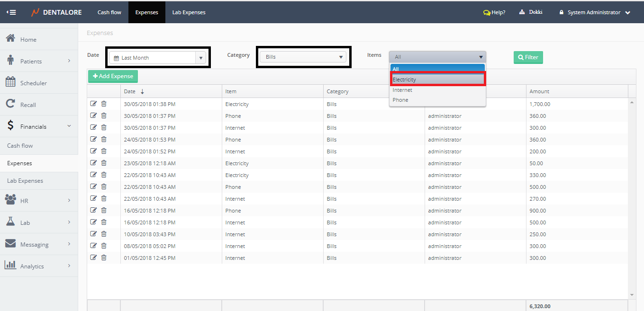
Task: Click the Add Expense button
Action: pos(113,76)
